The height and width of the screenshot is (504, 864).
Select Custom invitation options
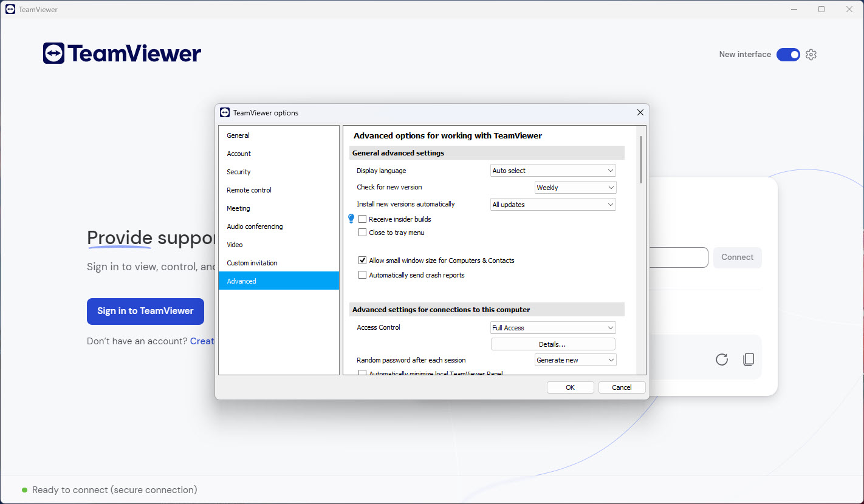tap(279, 263)
